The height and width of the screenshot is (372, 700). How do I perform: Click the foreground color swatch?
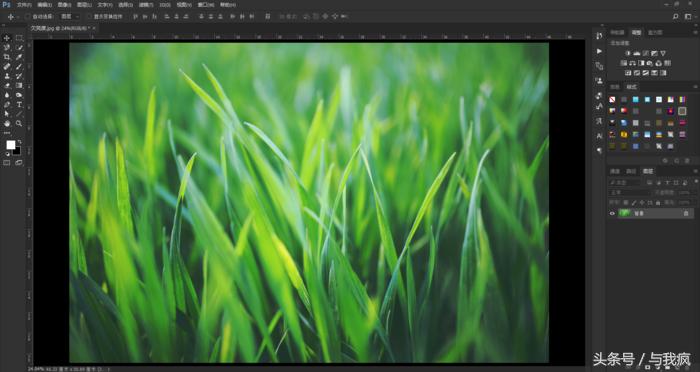pyautogui.click(x=10, y=145)
